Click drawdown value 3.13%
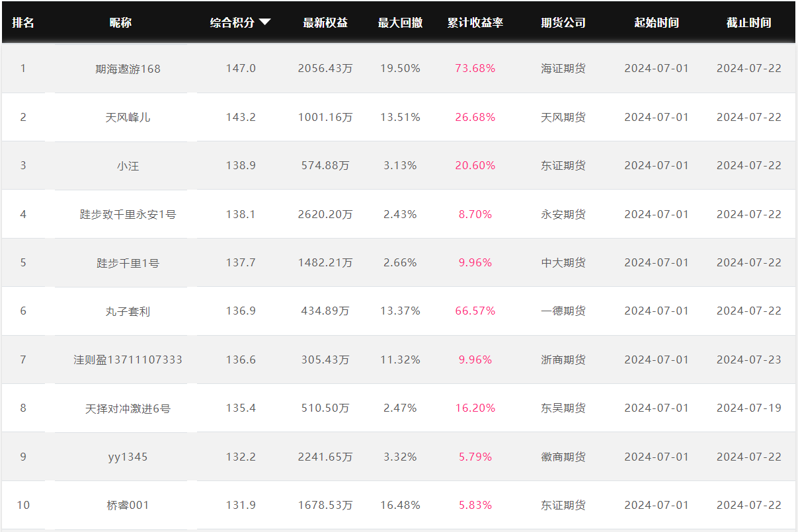 pyautogui.click(x=400, y=165)
